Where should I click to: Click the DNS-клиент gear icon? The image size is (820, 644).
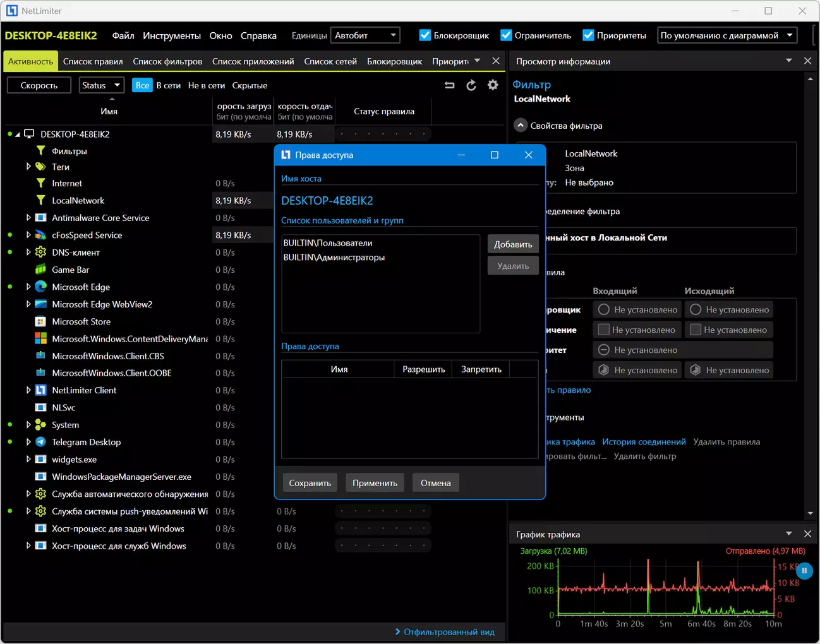pyautogui.click(x=40, y=252)
